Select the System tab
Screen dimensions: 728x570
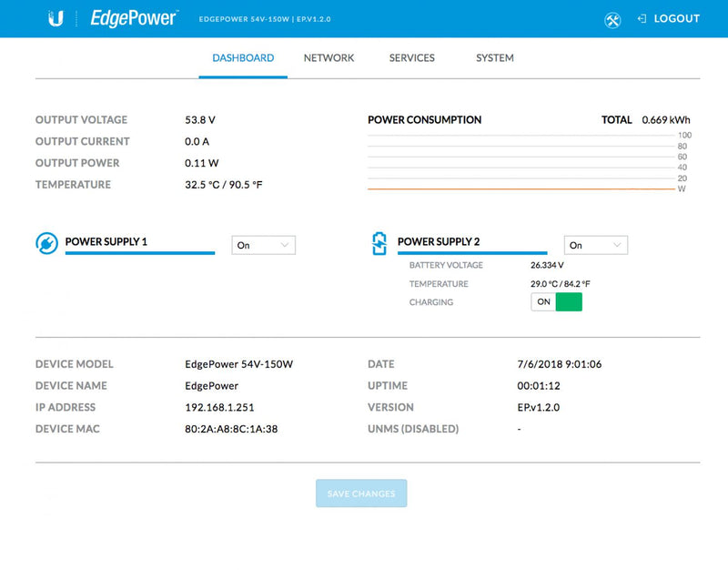pyautogui.click(x=494, y=58)
